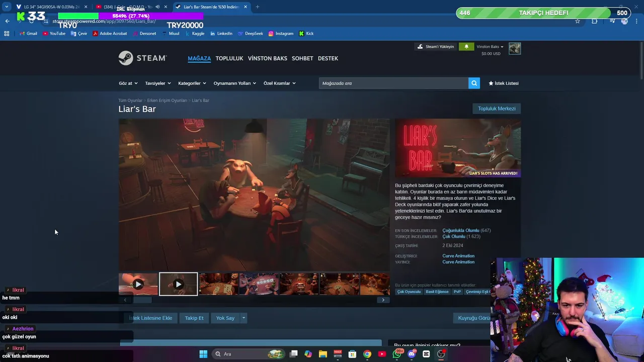Open the Chrome three-dot menu
644x362 pixels.
pyautogui.click(x=637, y=21)
